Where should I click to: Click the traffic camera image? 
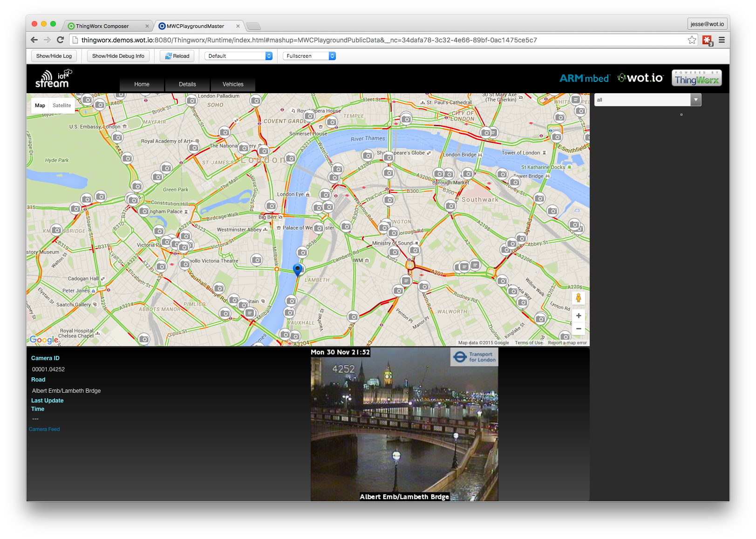[404, 425]
